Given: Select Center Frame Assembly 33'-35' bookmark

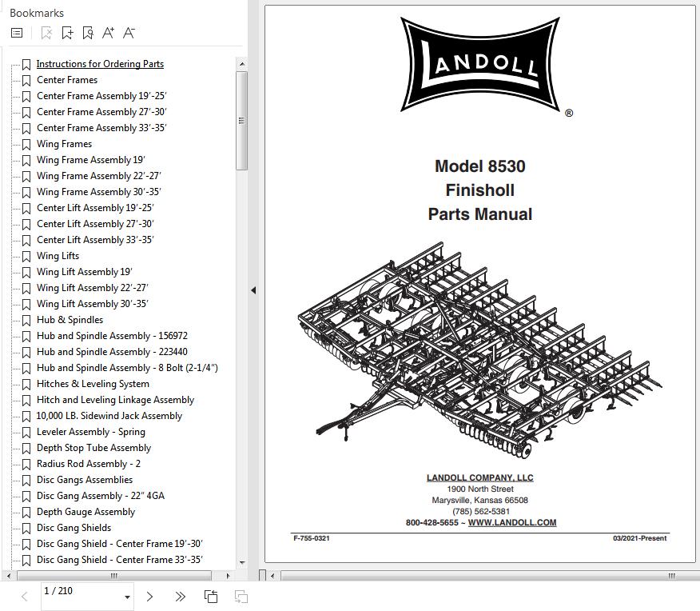Looking at the screenshot, I should [x=101, y=128].
